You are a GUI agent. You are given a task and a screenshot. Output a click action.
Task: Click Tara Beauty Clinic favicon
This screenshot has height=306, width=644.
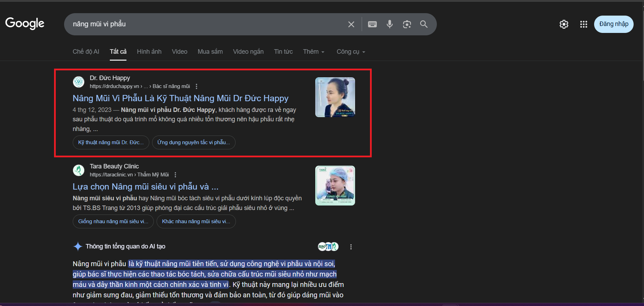(x=79, y=170)
